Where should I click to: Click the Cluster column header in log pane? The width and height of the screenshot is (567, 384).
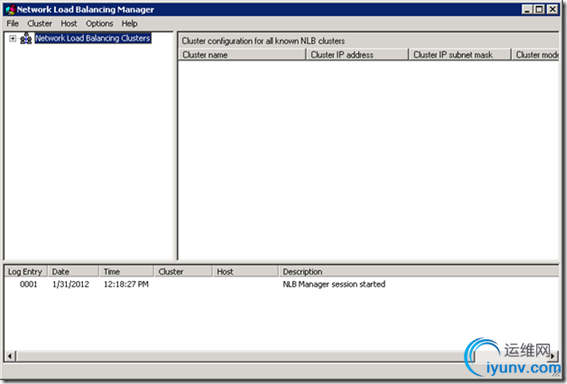point(183,272)
